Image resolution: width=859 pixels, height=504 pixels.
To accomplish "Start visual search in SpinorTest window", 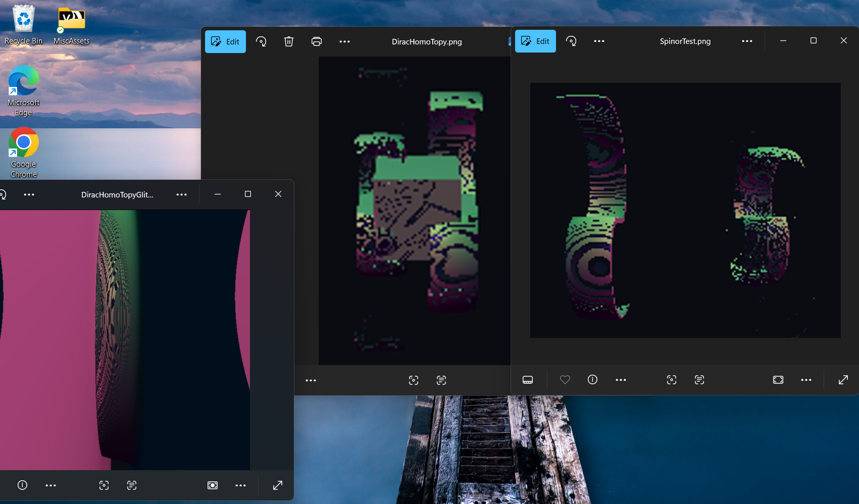I will [x=672, y=380].
